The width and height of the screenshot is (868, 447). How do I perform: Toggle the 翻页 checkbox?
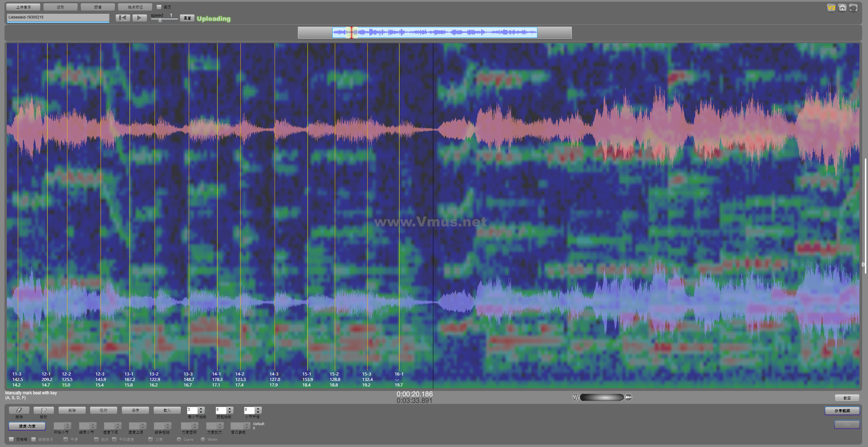tap(159, 7)
